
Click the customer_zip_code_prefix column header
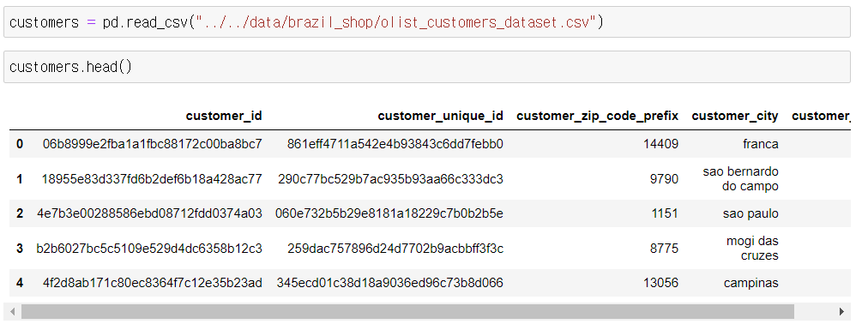[x=597, y=116]
